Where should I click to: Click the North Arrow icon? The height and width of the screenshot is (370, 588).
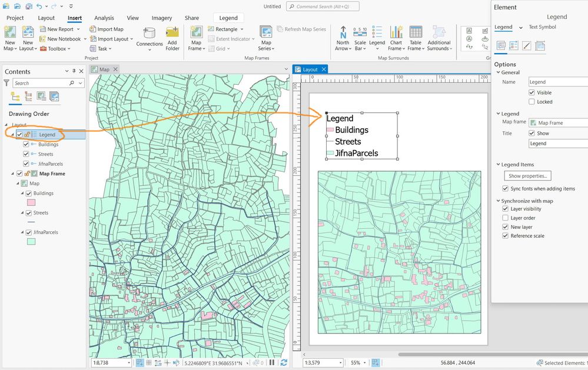343,38
